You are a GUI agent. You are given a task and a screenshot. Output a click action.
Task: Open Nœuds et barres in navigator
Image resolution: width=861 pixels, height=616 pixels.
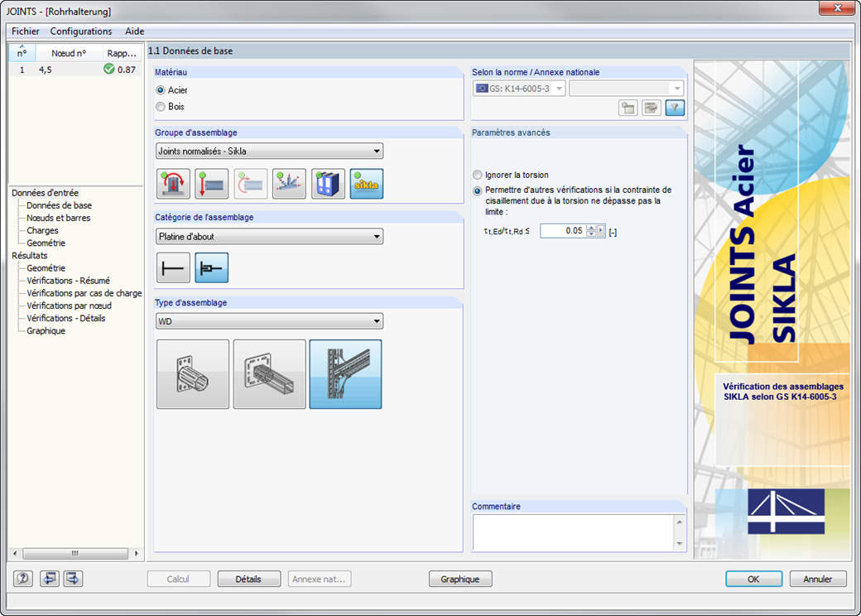(59, 218)
